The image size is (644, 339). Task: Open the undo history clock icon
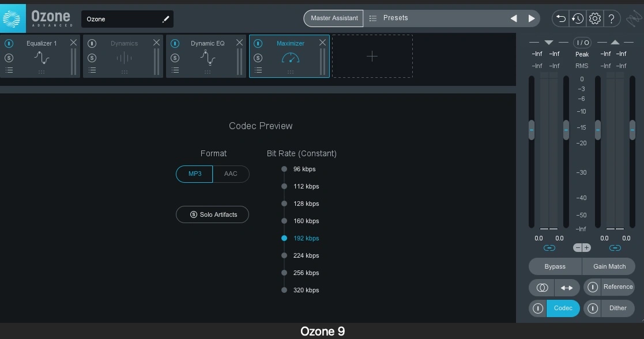click(577, 18)
